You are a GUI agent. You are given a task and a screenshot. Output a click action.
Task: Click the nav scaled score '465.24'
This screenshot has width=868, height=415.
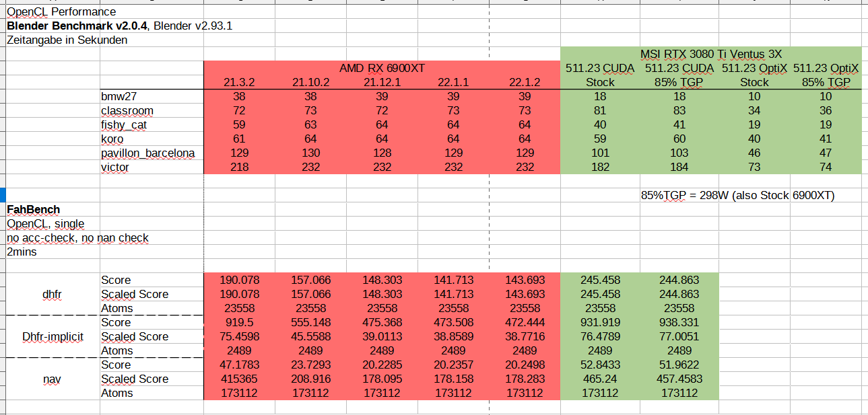click(600, 379)
